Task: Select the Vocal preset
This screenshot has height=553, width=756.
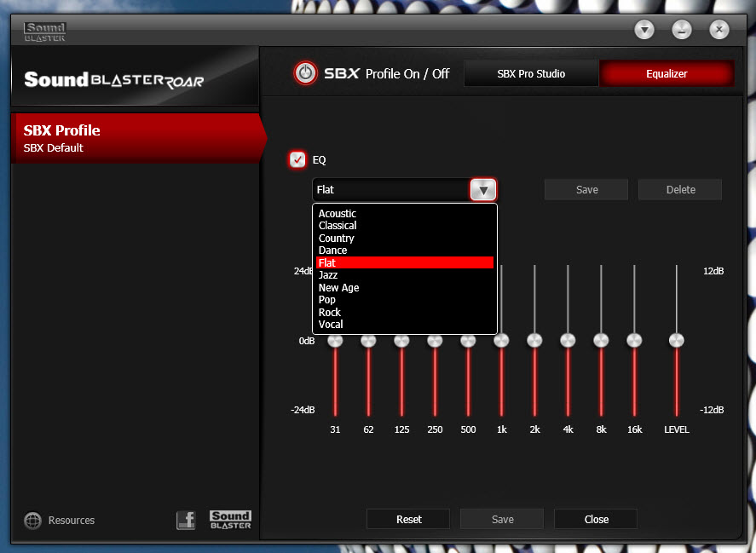Action: [405, 325]
